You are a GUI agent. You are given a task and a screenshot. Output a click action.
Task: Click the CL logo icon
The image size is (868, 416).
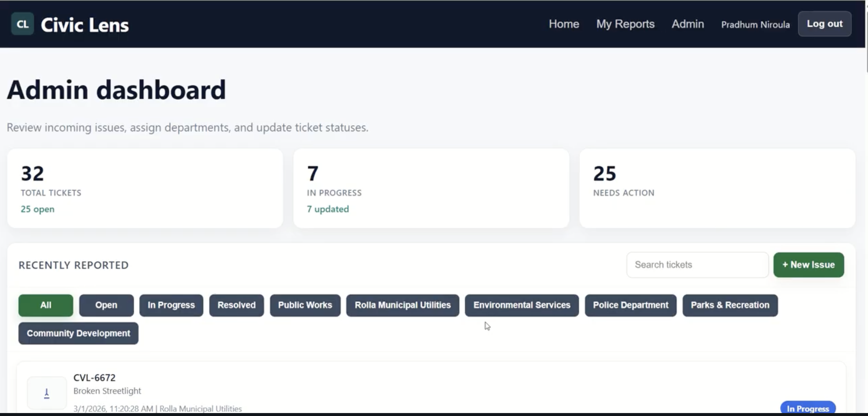[22, 24]
